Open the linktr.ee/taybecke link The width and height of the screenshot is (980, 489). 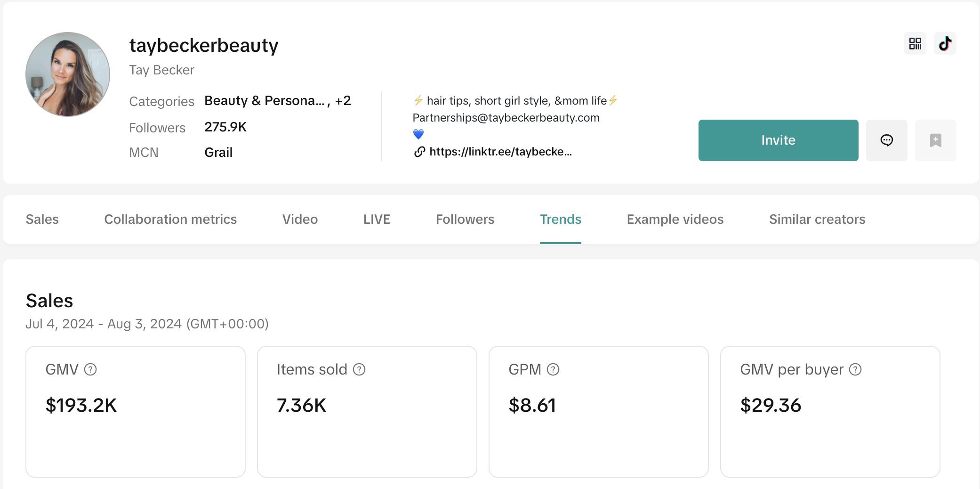click(x=500, y=152)
